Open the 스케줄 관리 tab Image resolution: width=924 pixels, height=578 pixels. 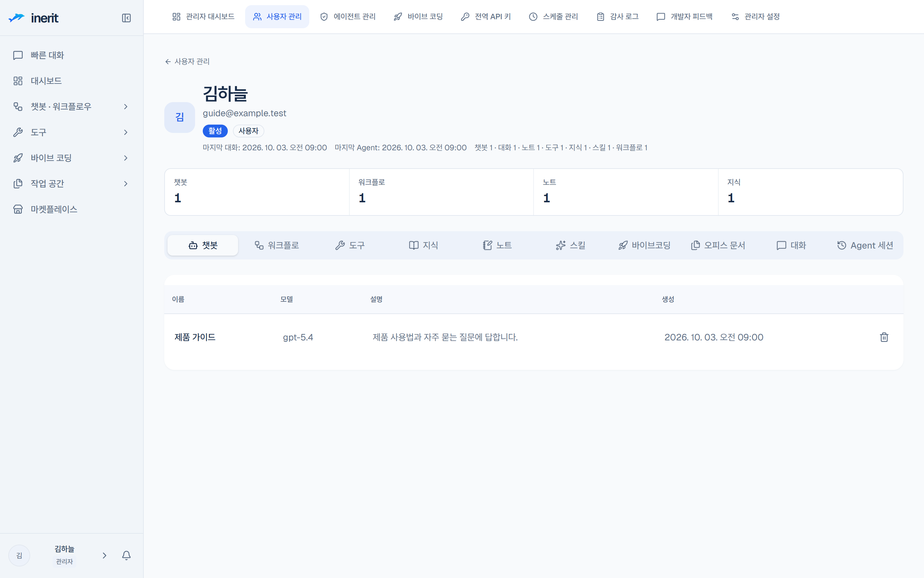554,17
